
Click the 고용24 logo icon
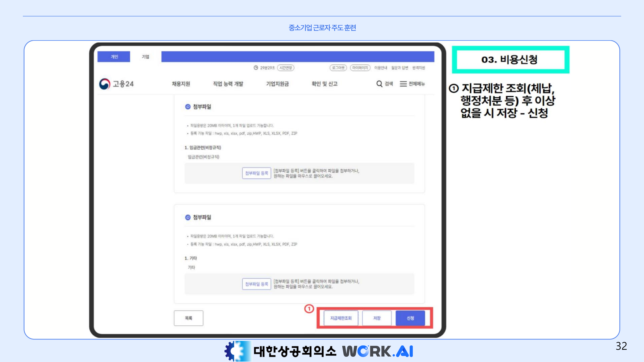coord(104,84)
